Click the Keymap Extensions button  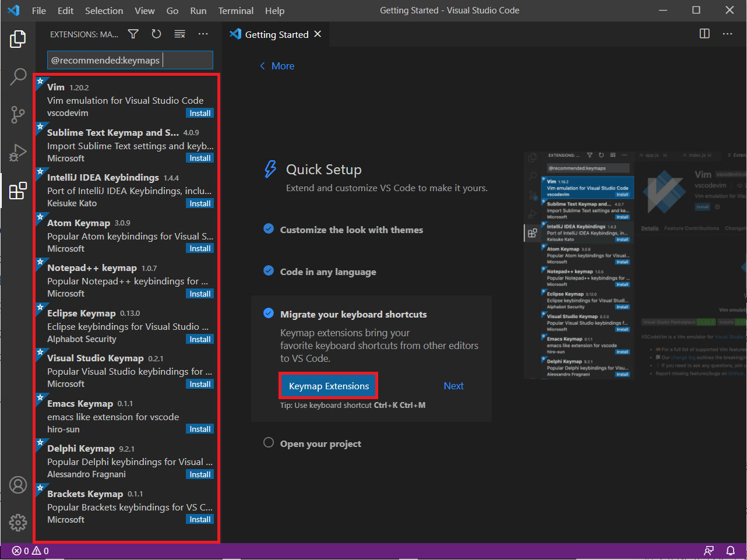click(329, 386)
